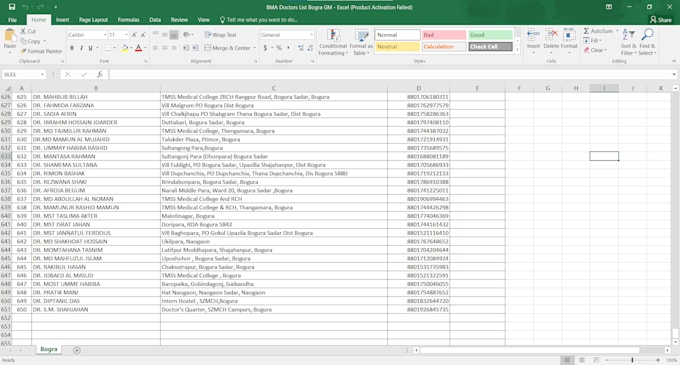680x365 pixels.
Task: Click the Copy icon
Action: [x=23, y=41]
